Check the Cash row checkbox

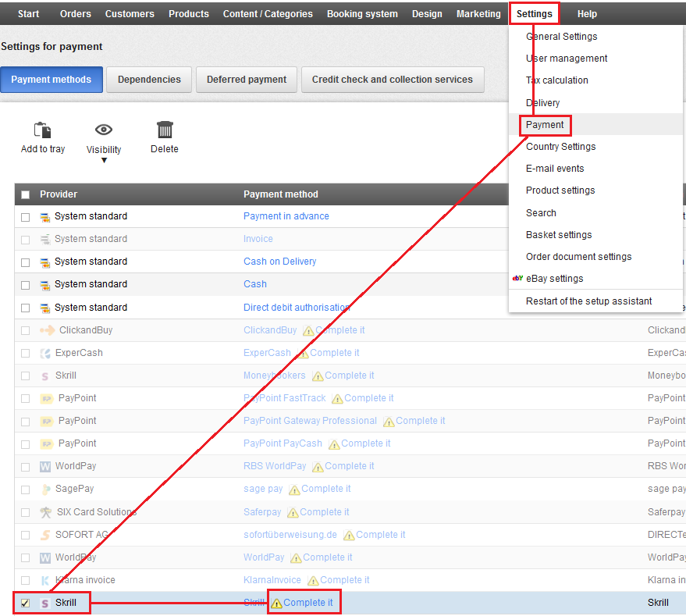point(26,285)
